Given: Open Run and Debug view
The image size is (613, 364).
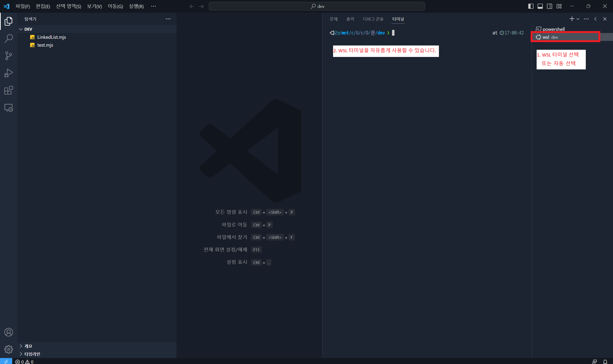Looking at the screenshot, I should (9, 73).
